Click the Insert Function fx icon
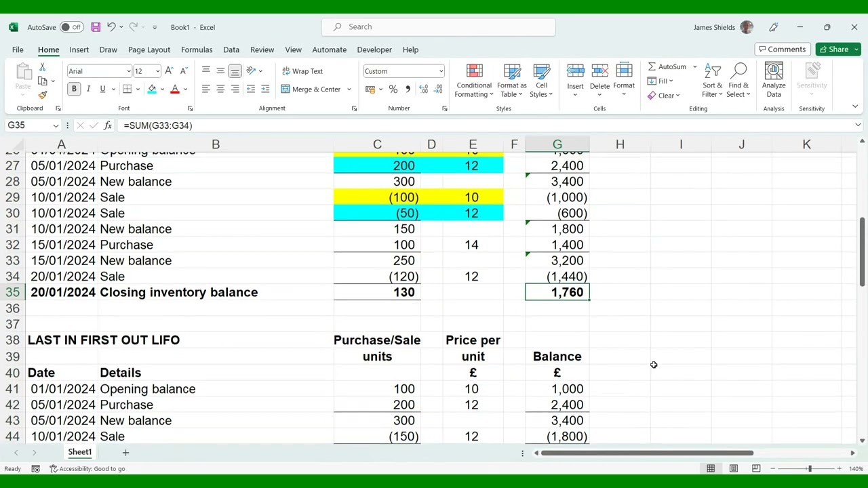 pyautogui.click(x=109, y=125)
